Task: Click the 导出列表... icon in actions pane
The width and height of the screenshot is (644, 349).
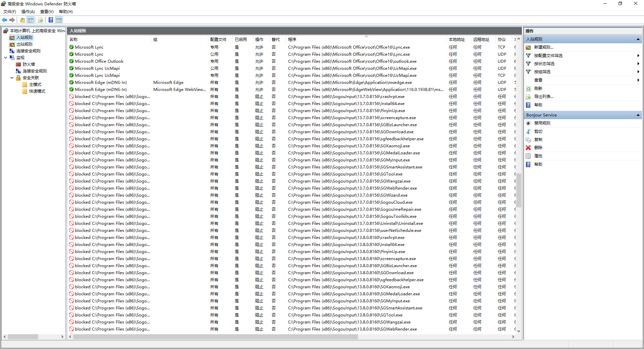Action: point(528,97)
